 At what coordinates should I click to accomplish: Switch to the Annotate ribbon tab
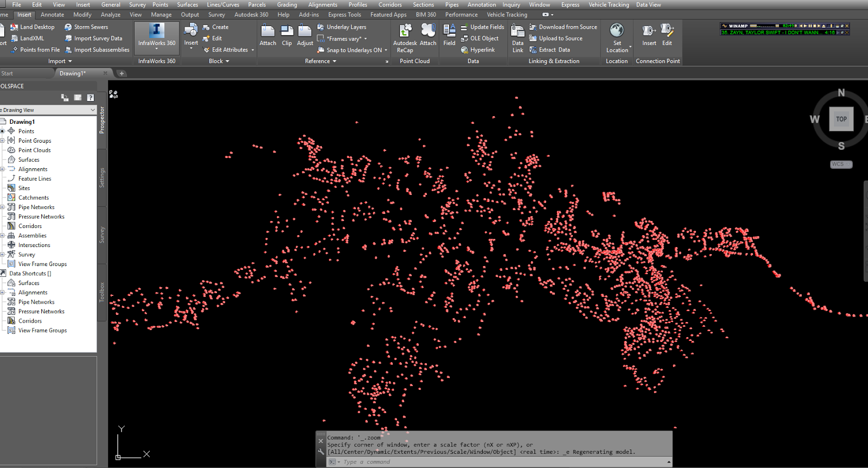coord(52,15)
